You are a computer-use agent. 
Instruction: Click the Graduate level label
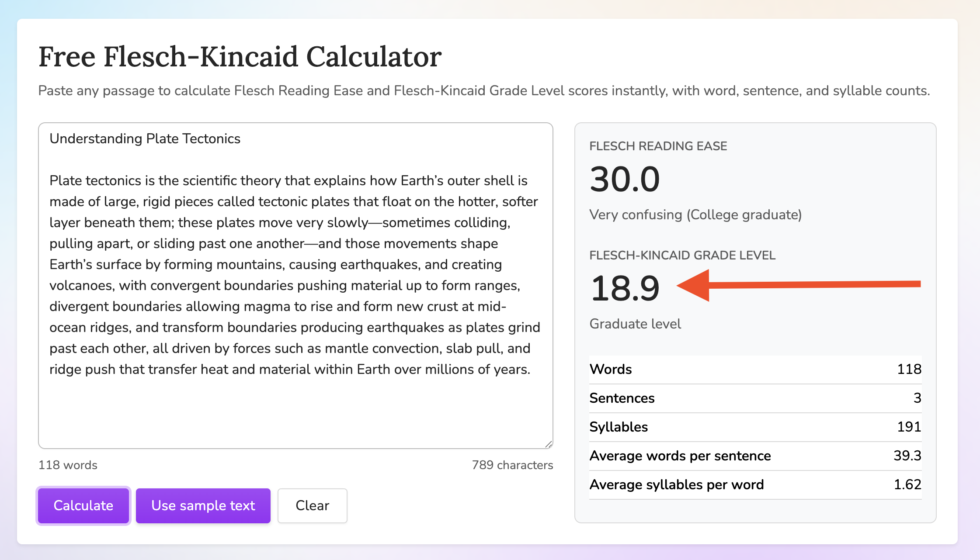coord(635,324)
